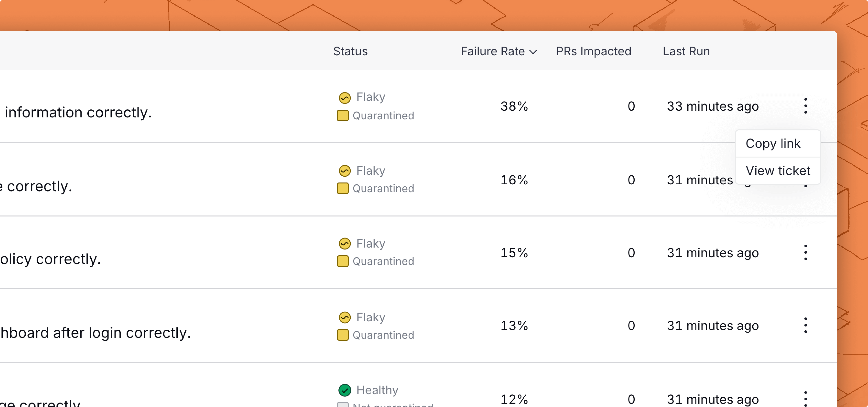
Task: Toggle the Quarantined box in the 13% row
Action: point(343,335)
